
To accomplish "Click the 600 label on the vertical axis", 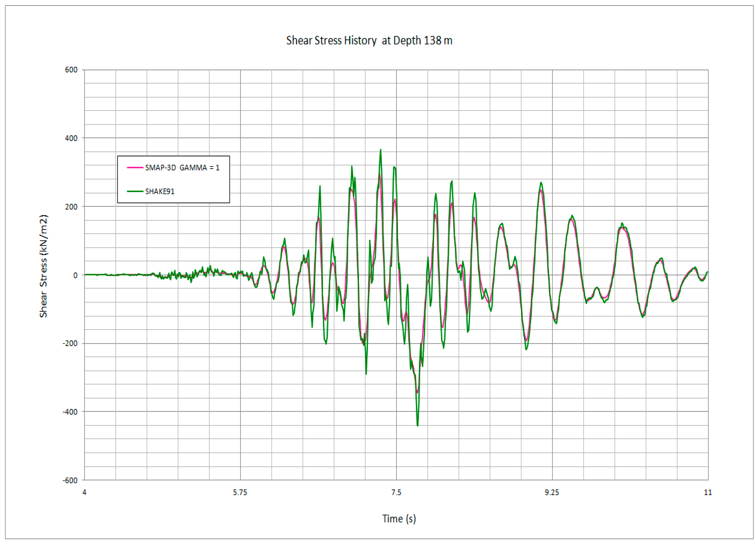I will point(71,70).
